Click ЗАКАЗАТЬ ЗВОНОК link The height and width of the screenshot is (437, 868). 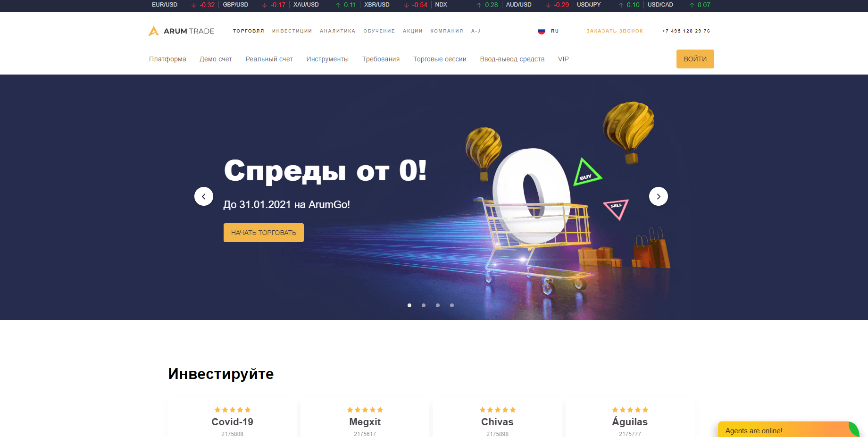tap(615, 31)
